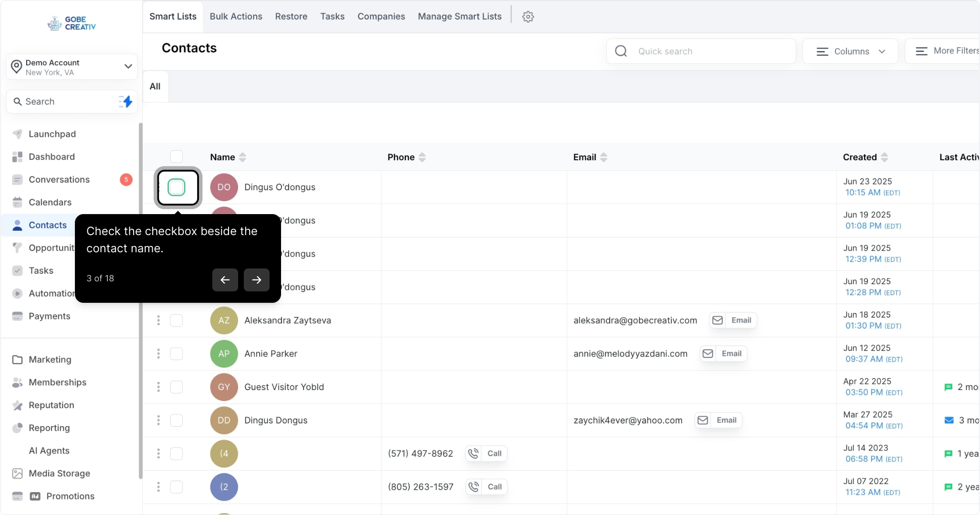The width and height of the screenshot is (980, 515).
Task: Open the Manage Smart Lists tab
Action: click(x=459, y=17)
